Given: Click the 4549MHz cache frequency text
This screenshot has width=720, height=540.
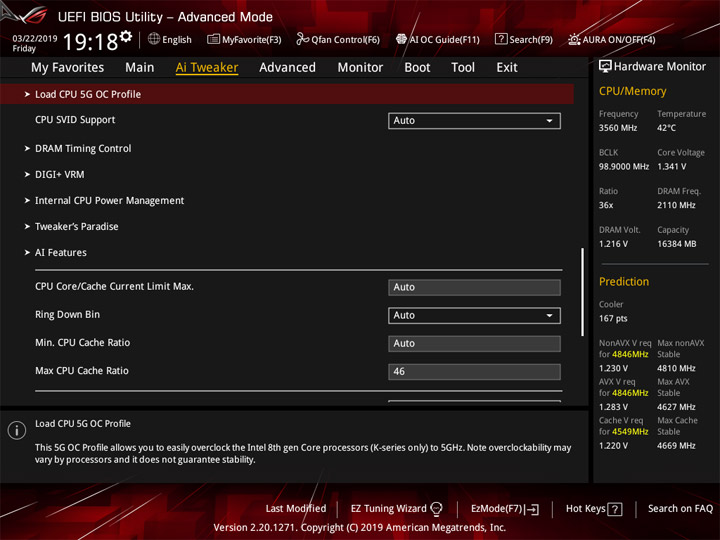Looking at the screenshot, I should tap(630, 432).
